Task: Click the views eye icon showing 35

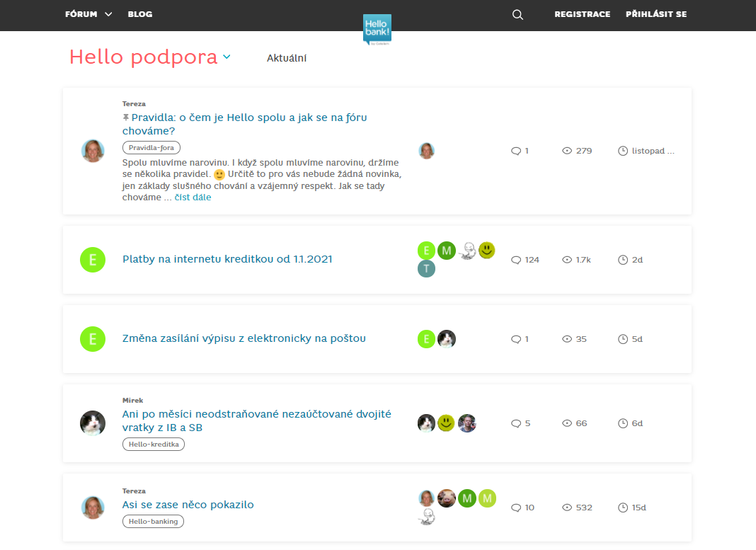Action: [x=567, y=339]
